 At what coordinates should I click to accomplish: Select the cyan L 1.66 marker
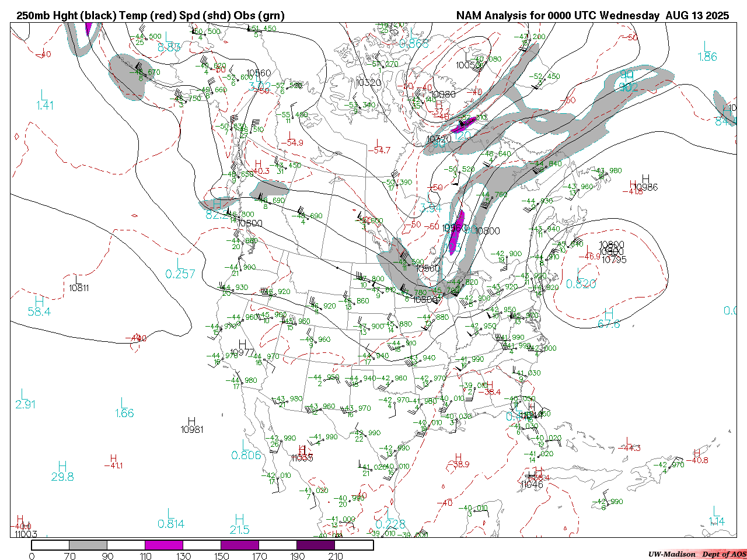click(124, 408)
